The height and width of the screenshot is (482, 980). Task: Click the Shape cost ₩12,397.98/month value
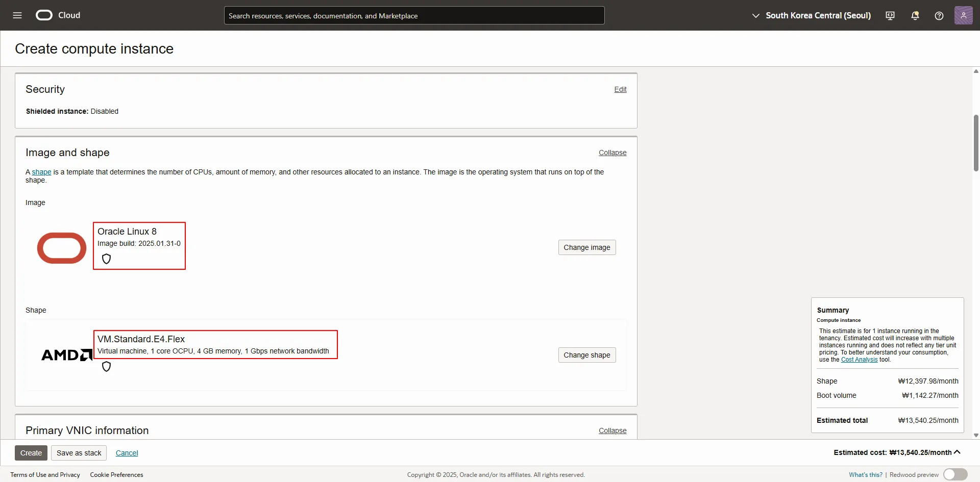point(928,381)
